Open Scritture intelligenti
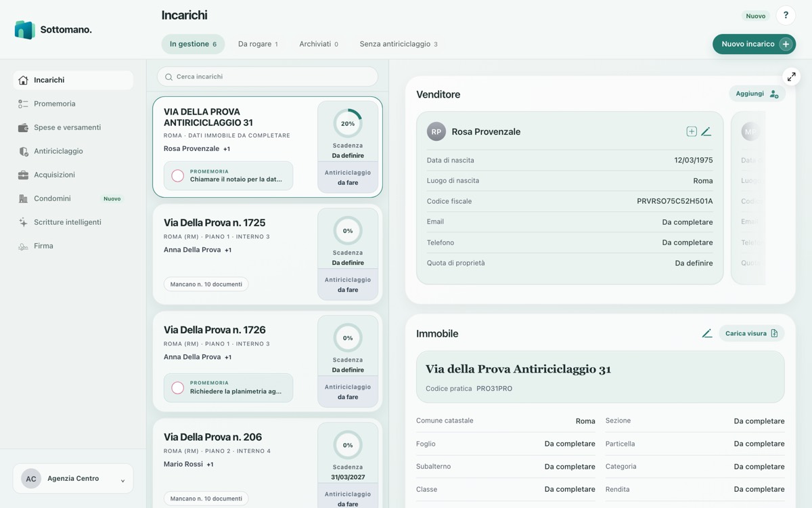 pyautogui.click(x=73, y=222)
